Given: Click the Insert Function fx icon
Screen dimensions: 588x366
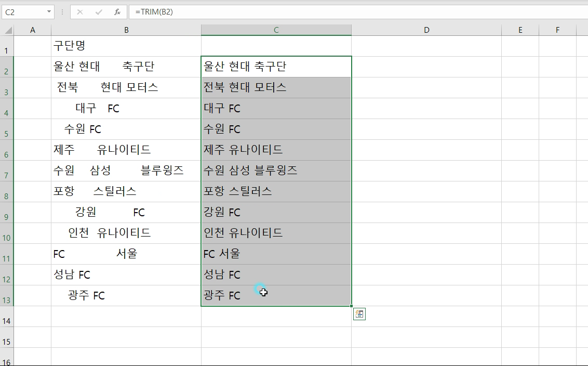Looking at the screenshot, I should tap(117, 12).
